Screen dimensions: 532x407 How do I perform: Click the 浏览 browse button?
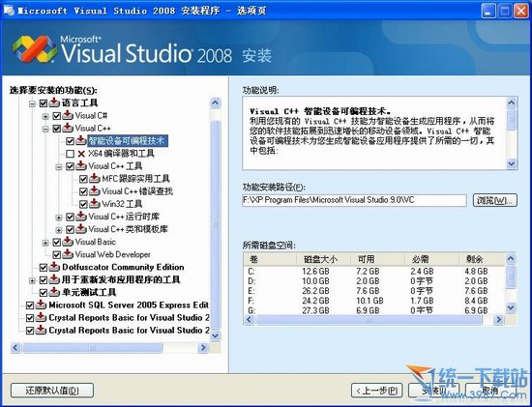(495, 200)
